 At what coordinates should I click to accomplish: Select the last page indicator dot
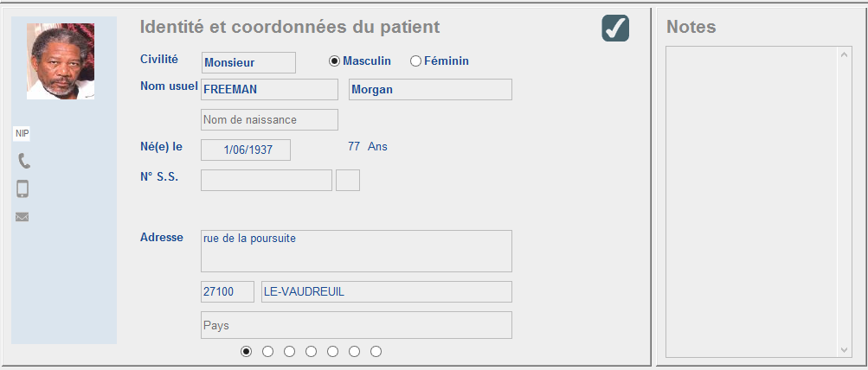point(376,351)
